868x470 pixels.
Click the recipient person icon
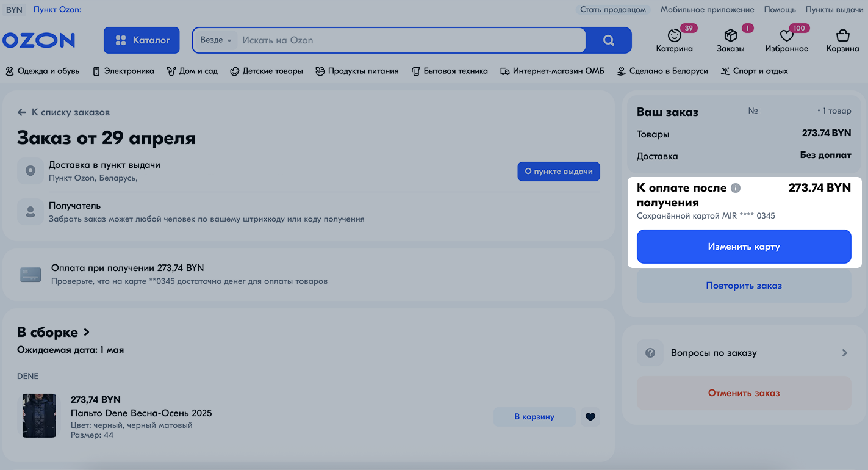click(x=30, y=212)
